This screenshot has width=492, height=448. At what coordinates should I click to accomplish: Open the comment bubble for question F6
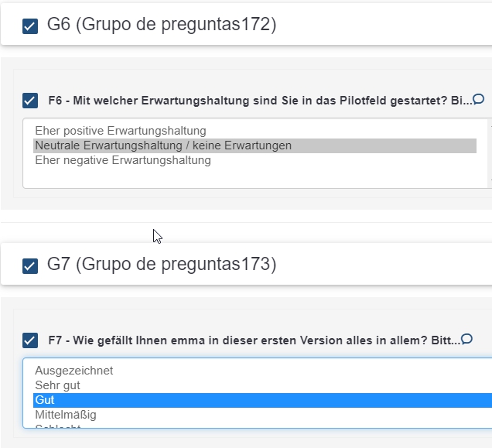(x=478, y=99)
